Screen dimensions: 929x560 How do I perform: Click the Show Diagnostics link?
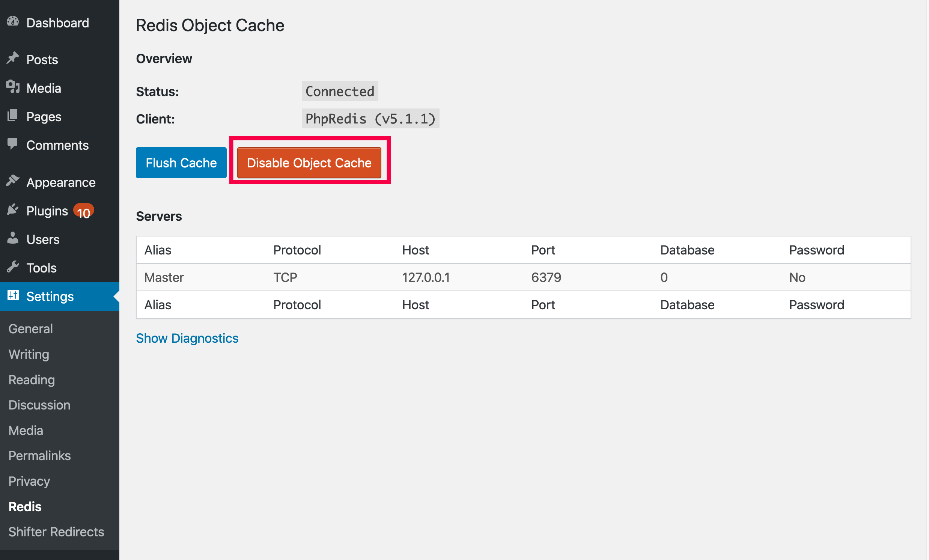187,338
